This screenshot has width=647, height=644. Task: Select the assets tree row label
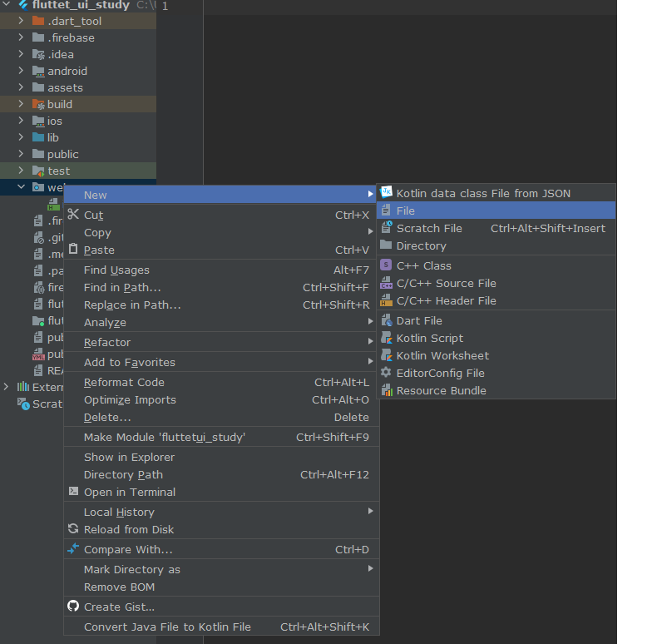click(x=65, y=87)
